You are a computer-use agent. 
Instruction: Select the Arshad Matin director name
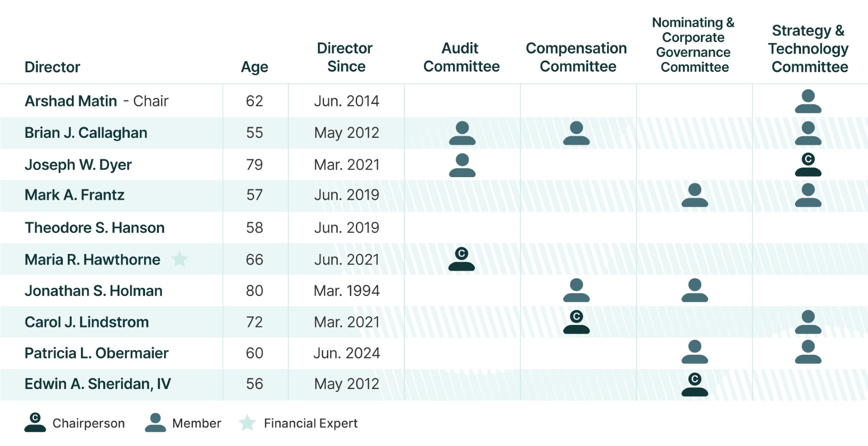tap(71, 101)
